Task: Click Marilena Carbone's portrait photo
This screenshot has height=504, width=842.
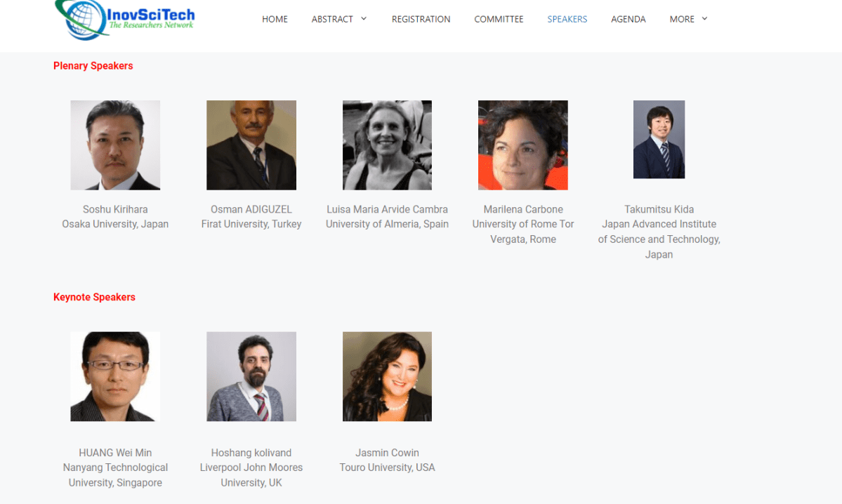Action: pyautogui.click(x=523, y=145)
